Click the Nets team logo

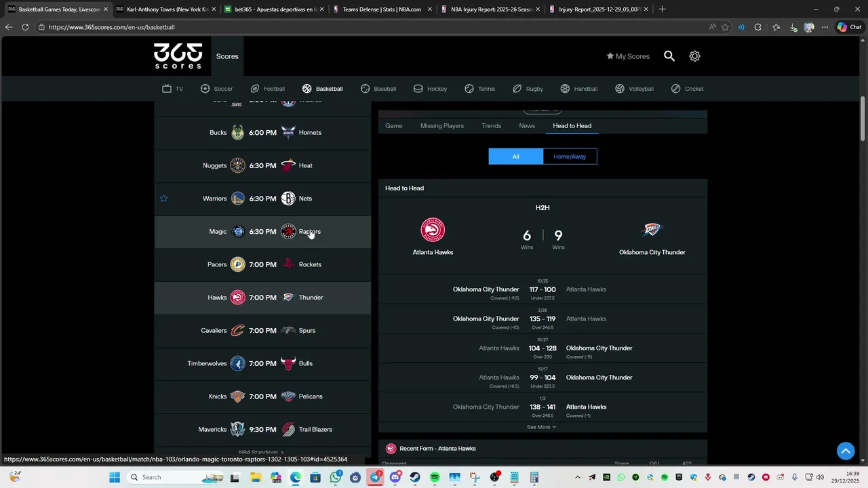coord(288,199)
